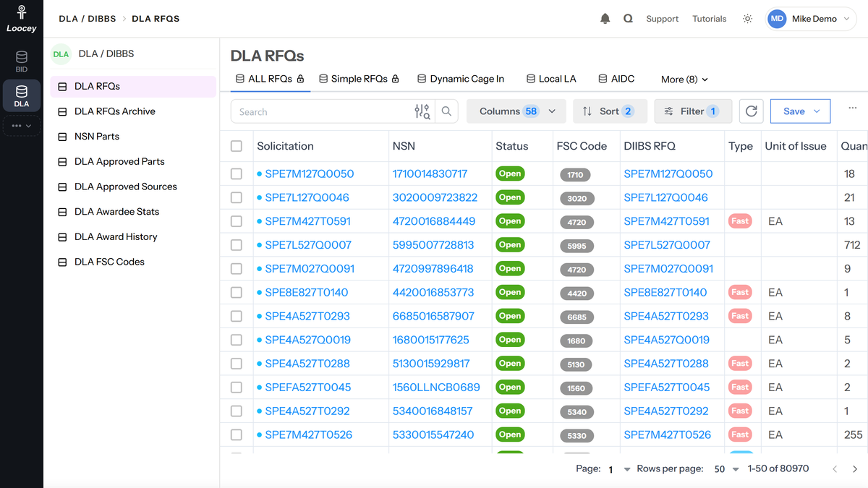
Task: Click table icon beside DLA RFQs Archive
Action: click(62, 111)
